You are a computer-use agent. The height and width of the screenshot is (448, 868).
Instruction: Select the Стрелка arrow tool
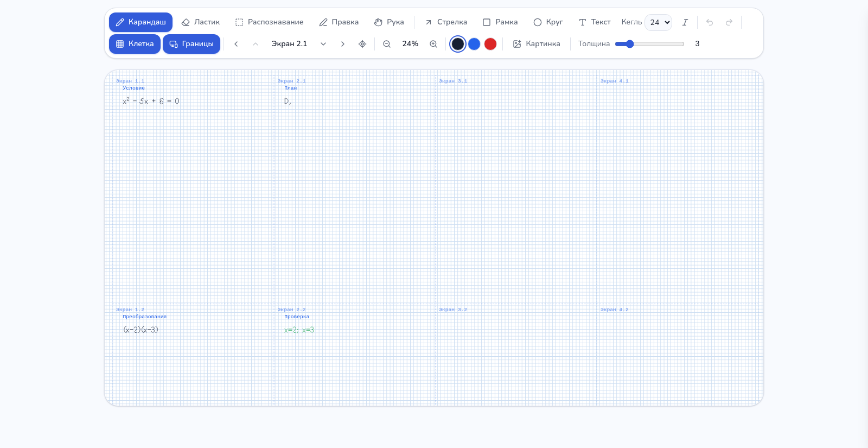pos(445,22)
